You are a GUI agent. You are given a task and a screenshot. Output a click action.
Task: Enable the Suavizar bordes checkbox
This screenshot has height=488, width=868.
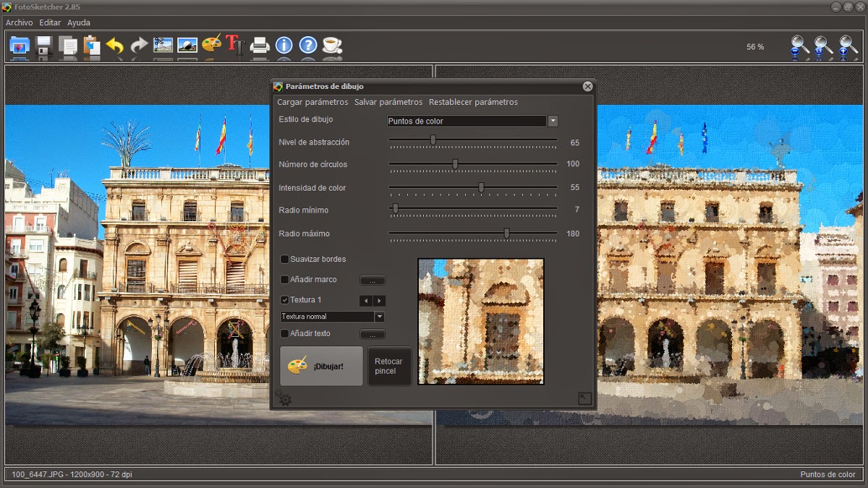pyautogui.click(x=284, y=260)
